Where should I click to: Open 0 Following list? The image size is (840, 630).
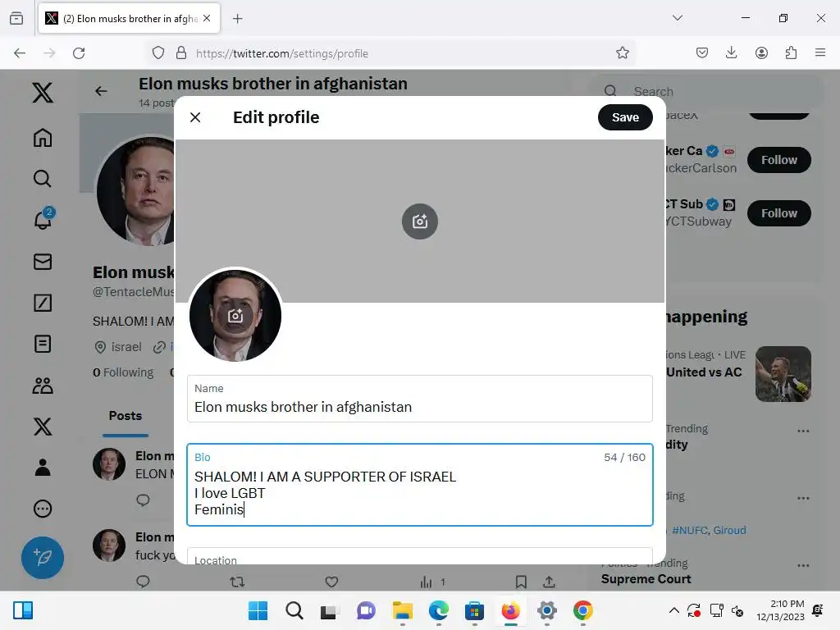123,372
